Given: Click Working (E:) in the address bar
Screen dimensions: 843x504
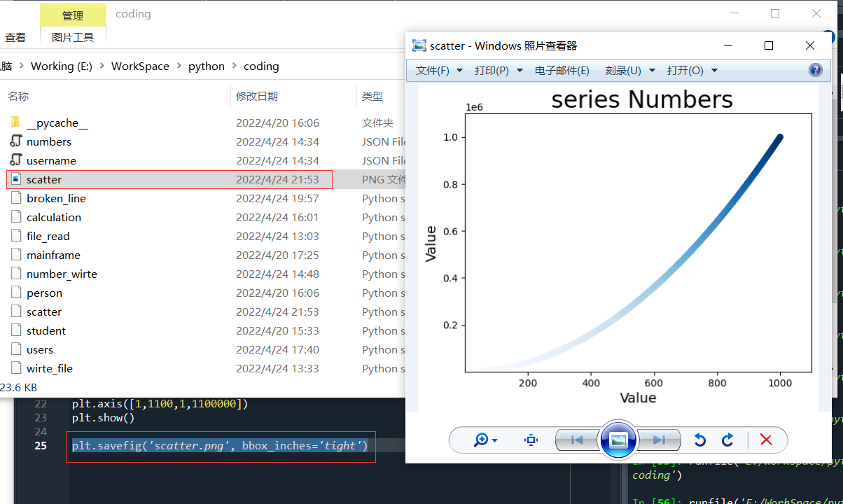Looking at the screenshot, I should coord(62,66).
